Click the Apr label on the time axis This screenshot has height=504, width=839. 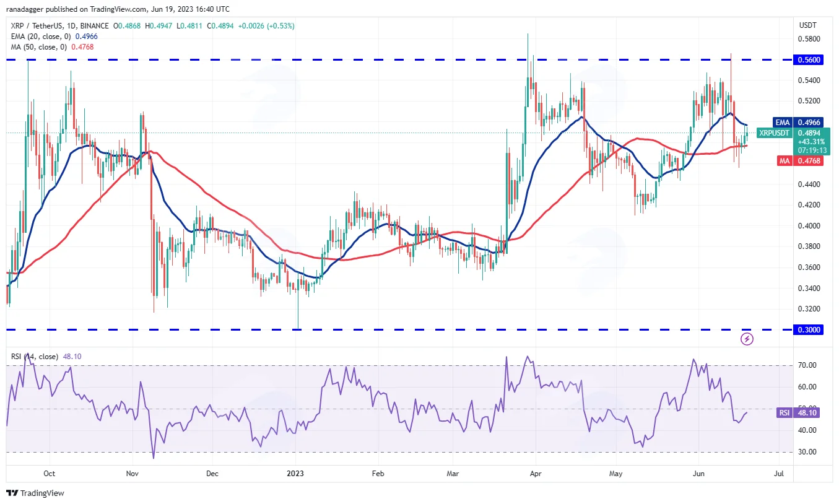coord(536,474)
